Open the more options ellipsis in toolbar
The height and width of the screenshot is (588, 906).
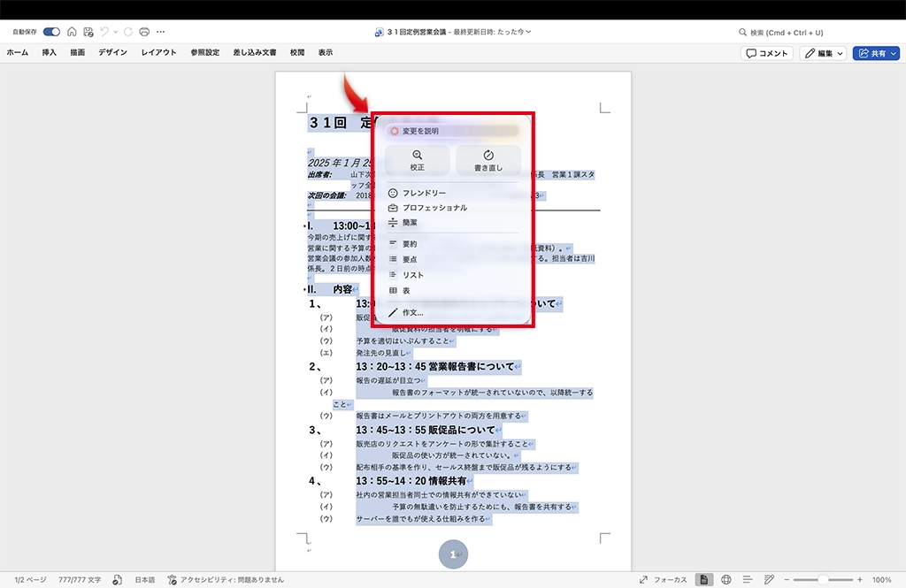point(160,32)
